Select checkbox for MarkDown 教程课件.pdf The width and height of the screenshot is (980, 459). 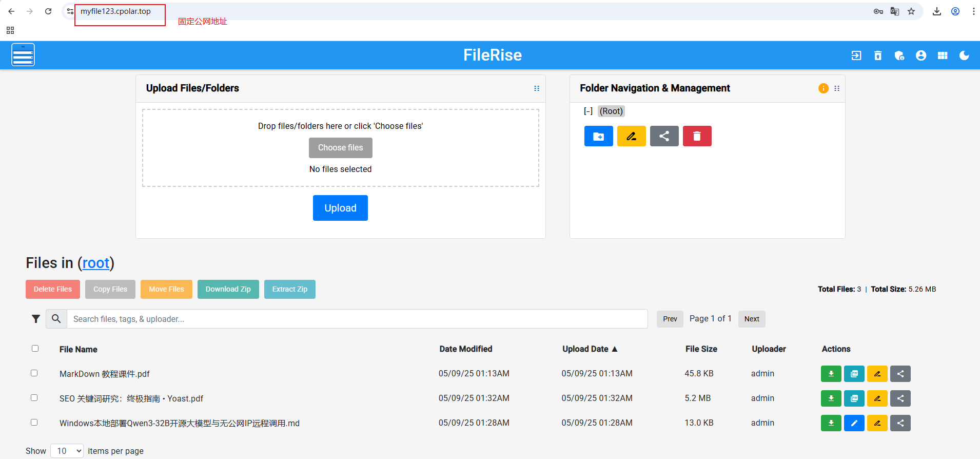34,373
